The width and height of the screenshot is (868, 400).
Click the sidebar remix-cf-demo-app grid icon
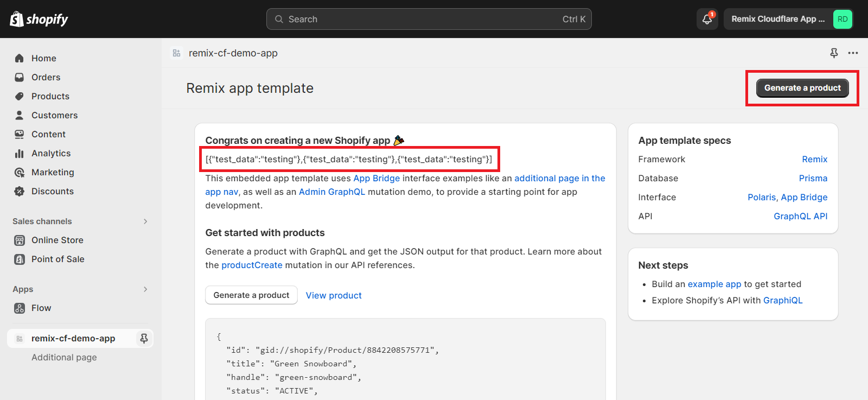20,339
